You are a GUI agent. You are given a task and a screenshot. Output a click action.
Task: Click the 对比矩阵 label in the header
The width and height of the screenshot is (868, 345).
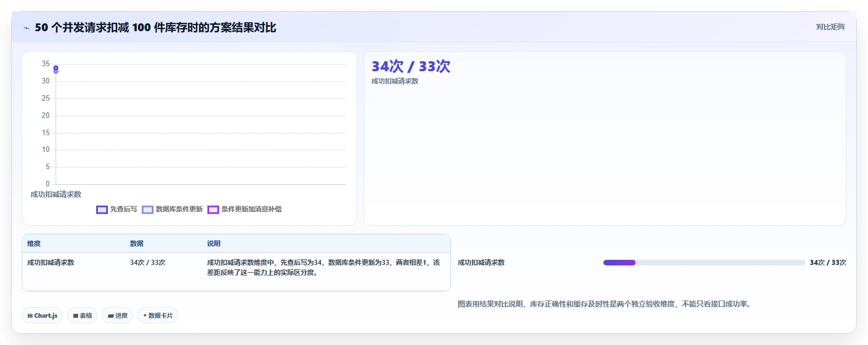(830, 27)
